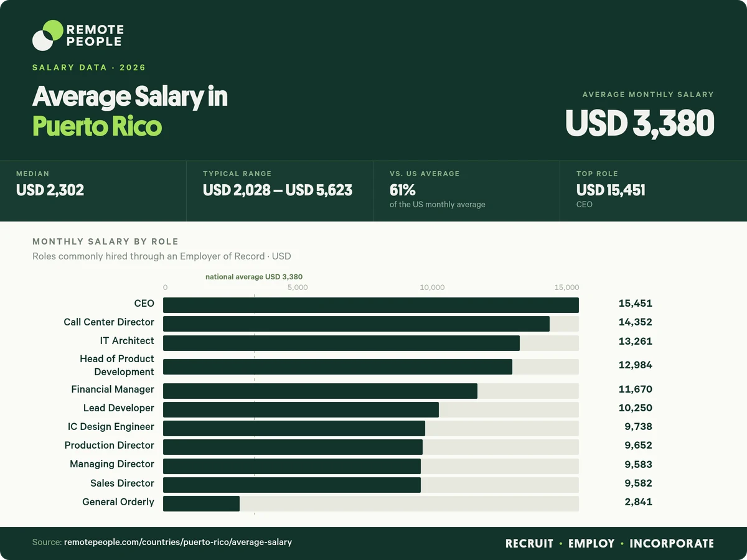The image size is (747, 560).
Task: Click the Call Center Director bar
Action: click(x=356, y=324)
